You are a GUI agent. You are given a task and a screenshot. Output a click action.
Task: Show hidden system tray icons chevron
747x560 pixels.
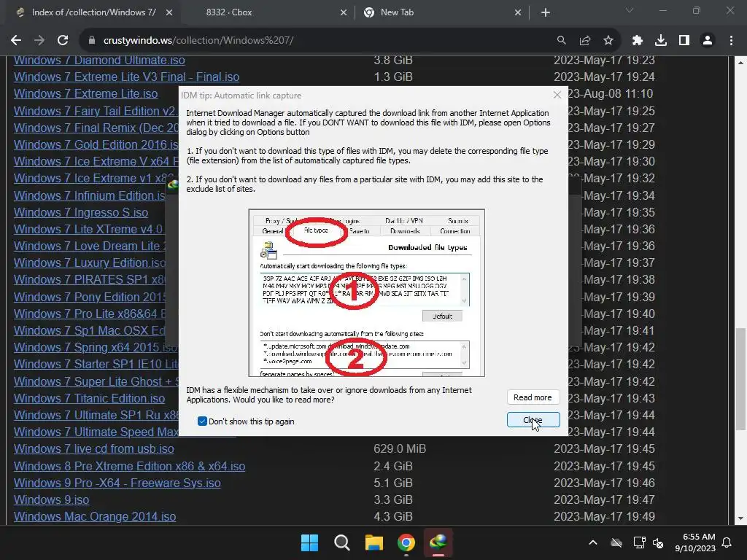593,542
